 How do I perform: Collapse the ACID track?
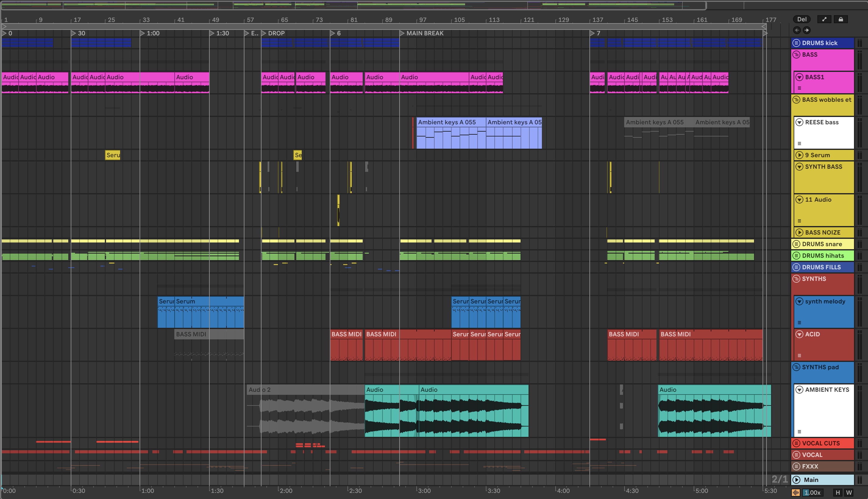pyautogui.click(x=799, y=334)
